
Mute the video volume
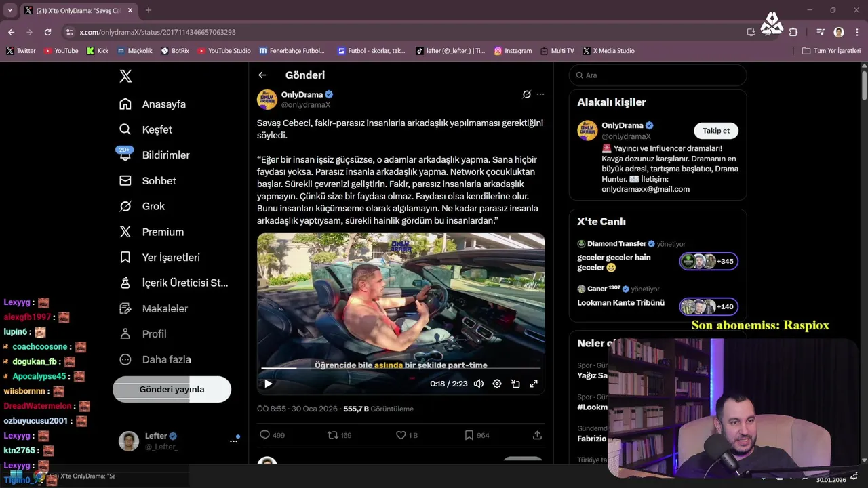pos(479,384)
